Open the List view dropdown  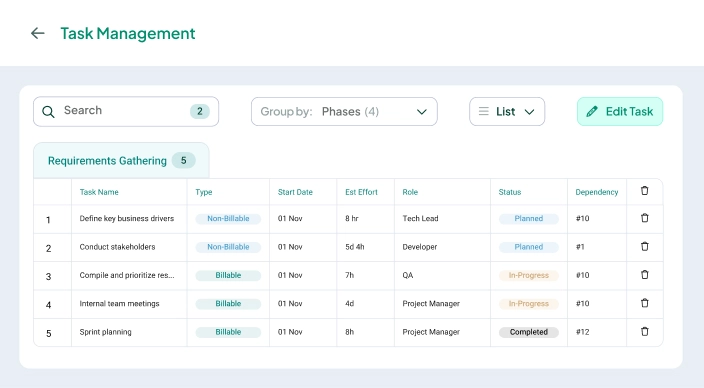[x=507, y=111]
